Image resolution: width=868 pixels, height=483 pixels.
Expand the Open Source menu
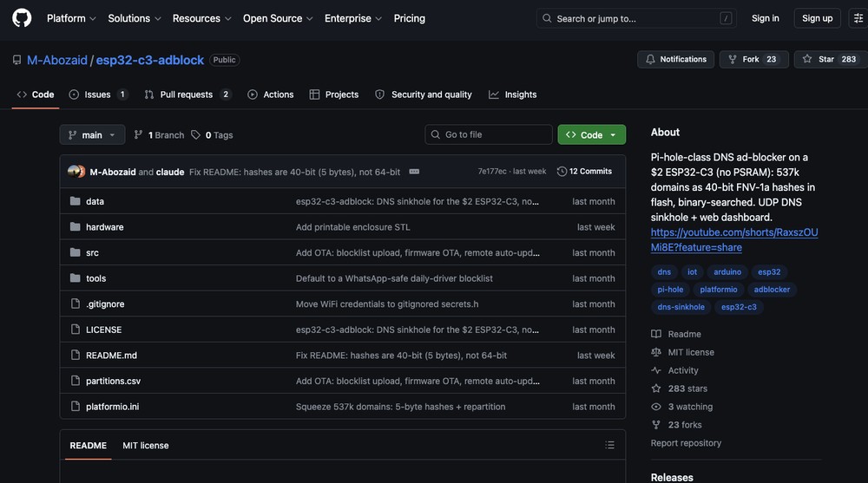278,18
